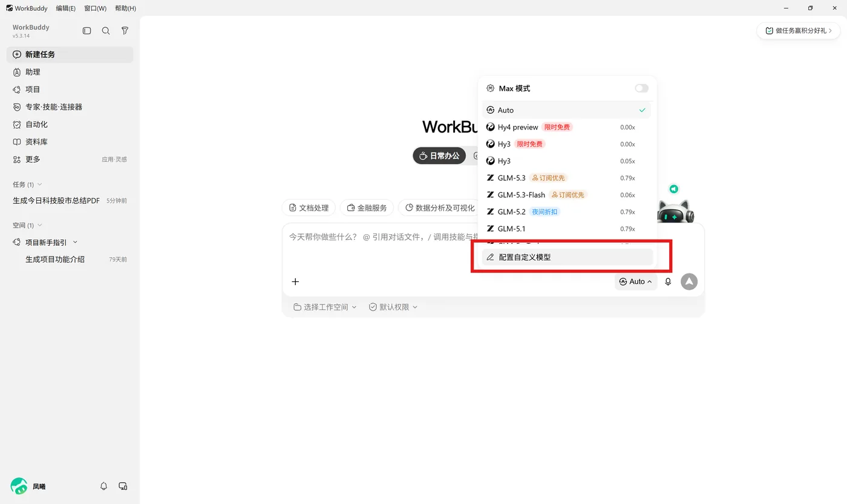The height and width of the screenshot is (504, 847).
Task: Open the Auto model selector dropdown
Action: tap(636, 281)
